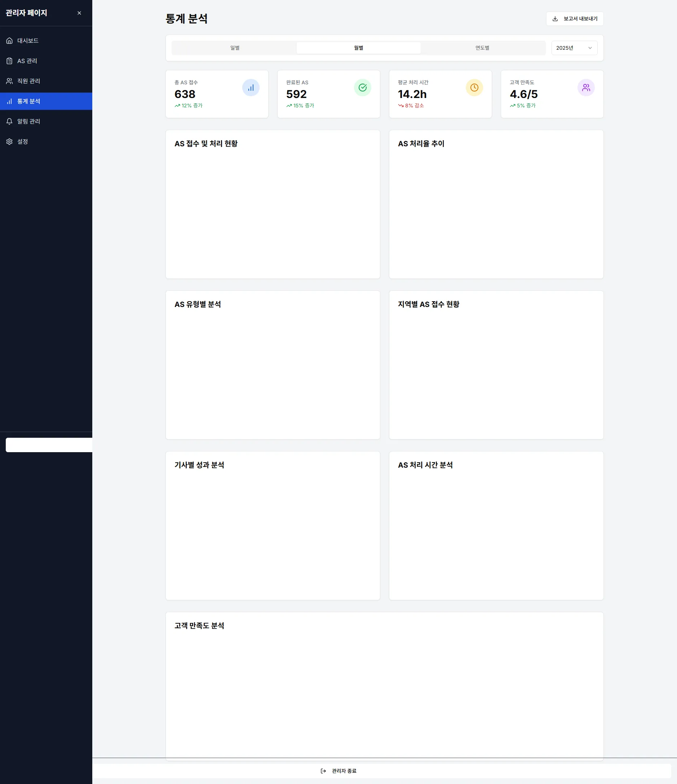Click the 통계 분석 bar chart icon
Viewport: 677px width, 784px height.
(9, 101)
